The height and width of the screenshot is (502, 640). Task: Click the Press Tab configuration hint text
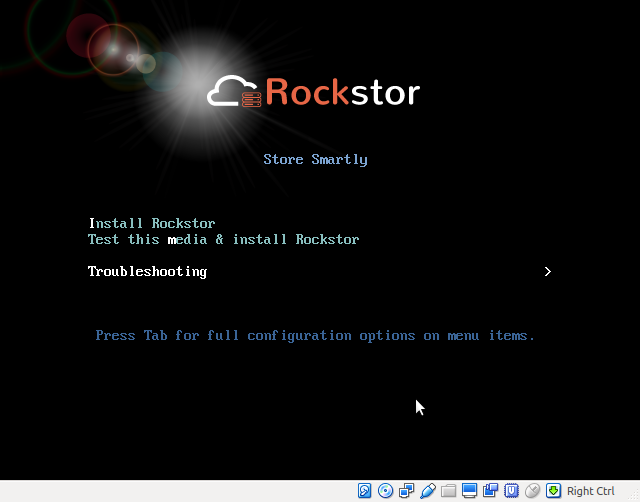pyautogui.click(x=315, y=336)
